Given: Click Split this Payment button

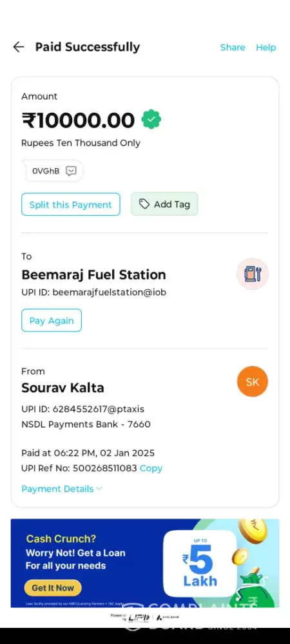Looking at the screenshot, I should click(x=71, y=204).
